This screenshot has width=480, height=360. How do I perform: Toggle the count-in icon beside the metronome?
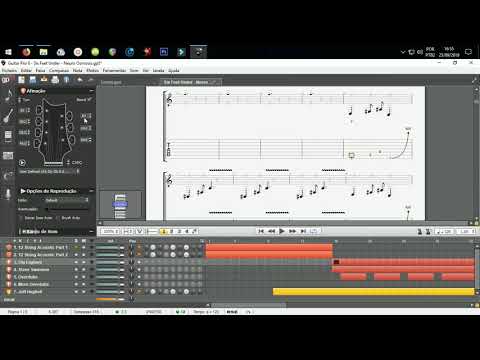pyautogui.click(x=428, y=231)
